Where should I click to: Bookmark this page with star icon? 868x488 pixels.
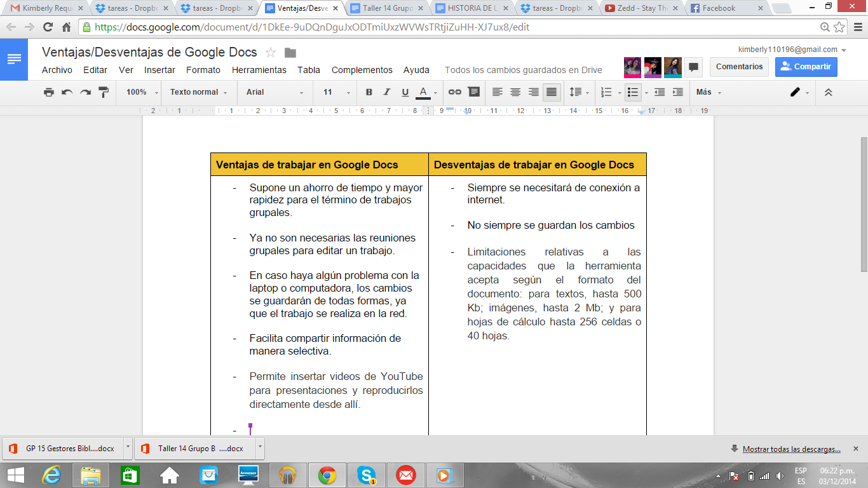(839, 27)
